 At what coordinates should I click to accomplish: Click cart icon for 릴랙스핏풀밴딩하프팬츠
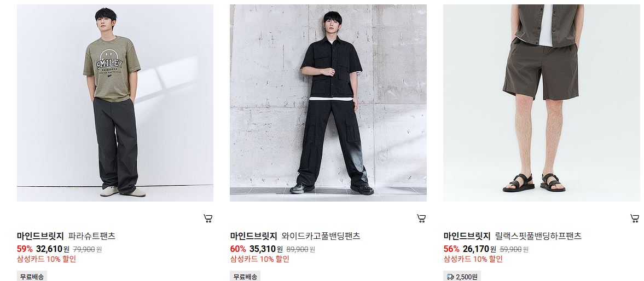(635, 219)
